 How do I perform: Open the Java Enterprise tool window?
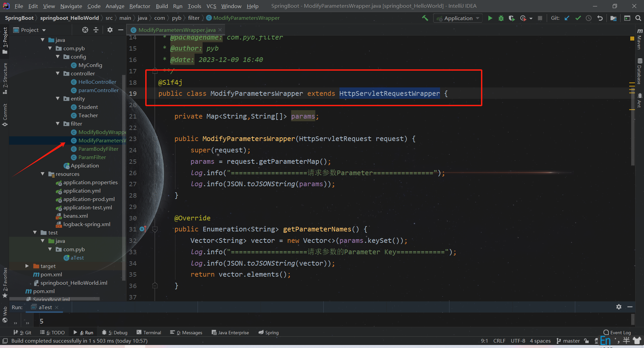[x=230, y=333]
